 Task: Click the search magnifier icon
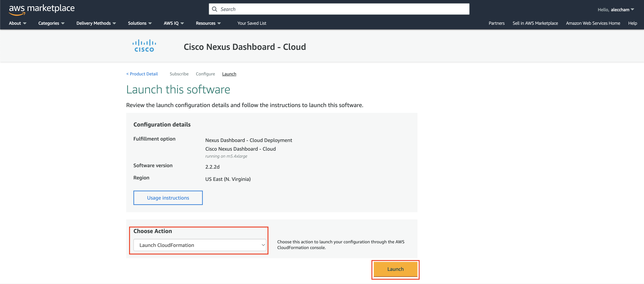pos(214,9)
